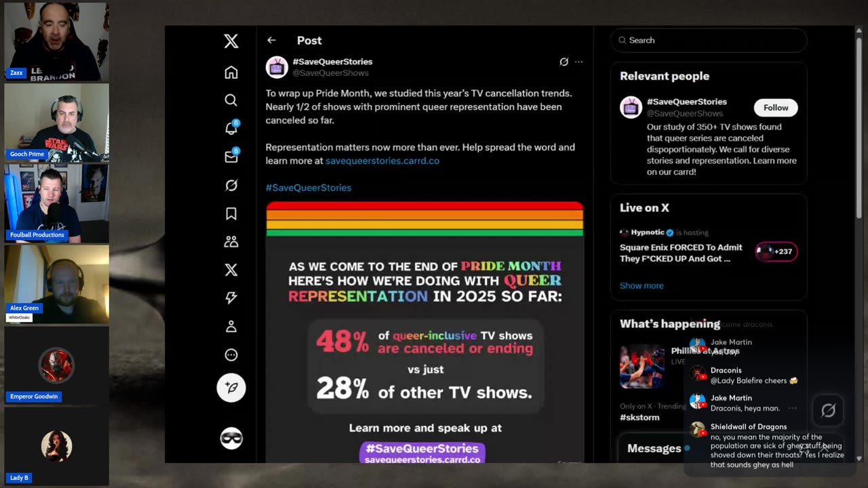Open the #skstorm trending topic
This screenshot has height=488, width=868.
point(639,418)
